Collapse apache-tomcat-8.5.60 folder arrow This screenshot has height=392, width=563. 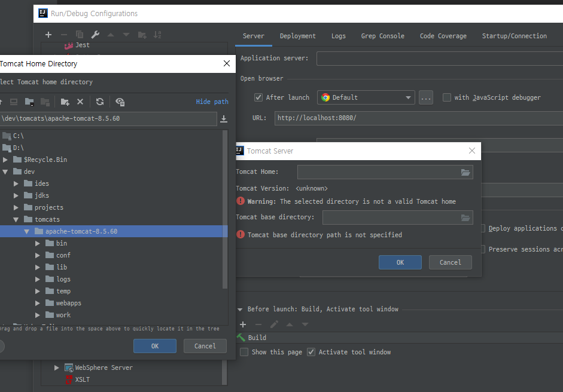pyautogui.click(x=27, y=232)
